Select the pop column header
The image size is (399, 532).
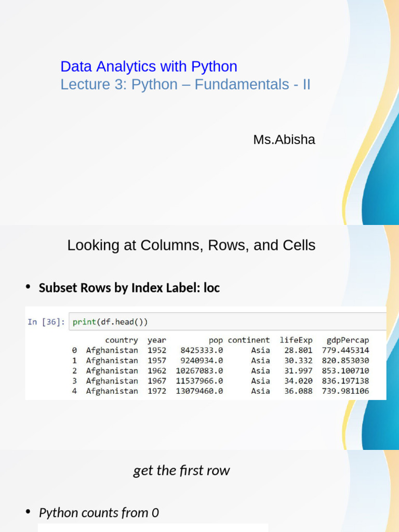[216, 340]
